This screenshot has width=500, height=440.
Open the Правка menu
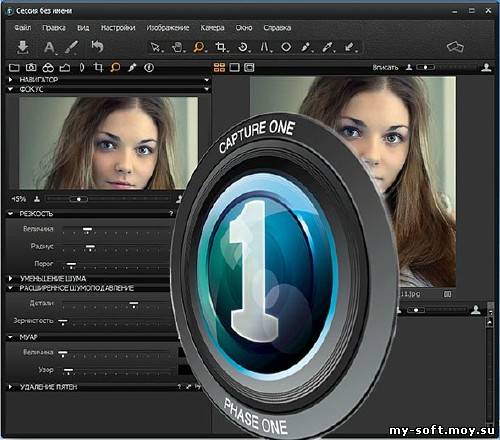point(54,28)
